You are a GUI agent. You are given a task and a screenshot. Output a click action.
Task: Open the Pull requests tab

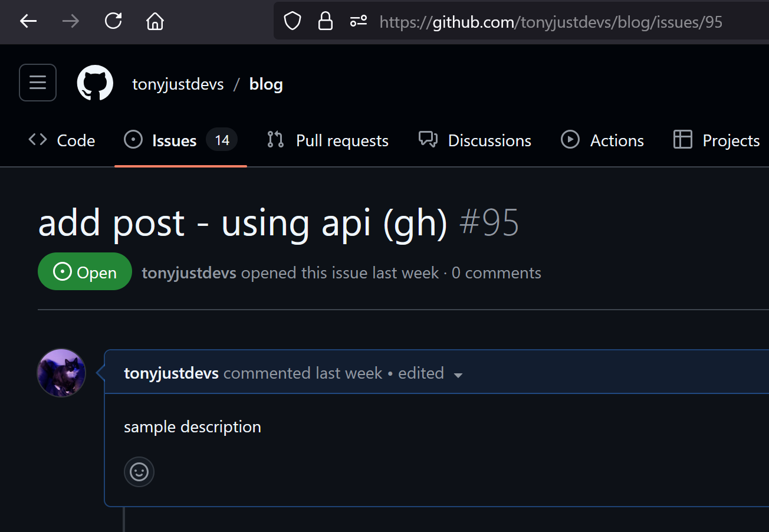(327, 140)
